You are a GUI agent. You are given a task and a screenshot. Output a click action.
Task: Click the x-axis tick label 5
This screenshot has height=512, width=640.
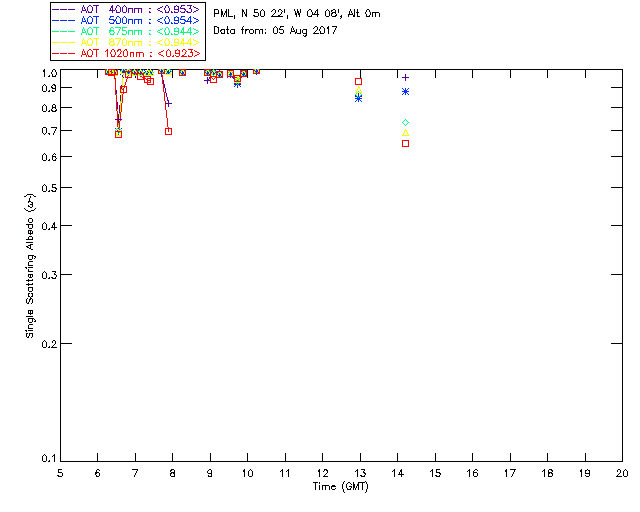click(60, 473)
